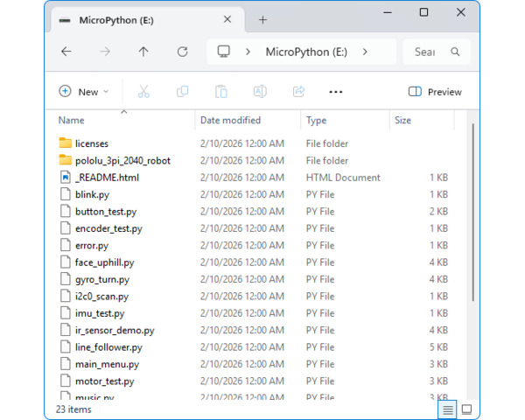Select imu_test.py file name
Viewport: 525px width, 420px height.
click(x=100, y=313)
